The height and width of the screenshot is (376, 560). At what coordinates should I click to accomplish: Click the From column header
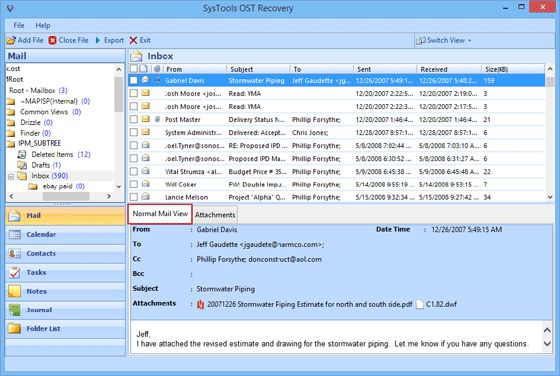click(195, 69)
